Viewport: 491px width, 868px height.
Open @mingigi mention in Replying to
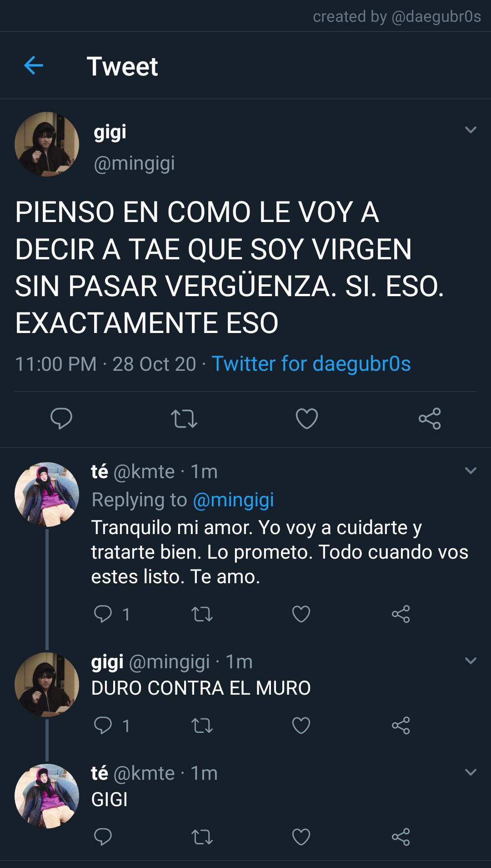(x=233, y=500)
